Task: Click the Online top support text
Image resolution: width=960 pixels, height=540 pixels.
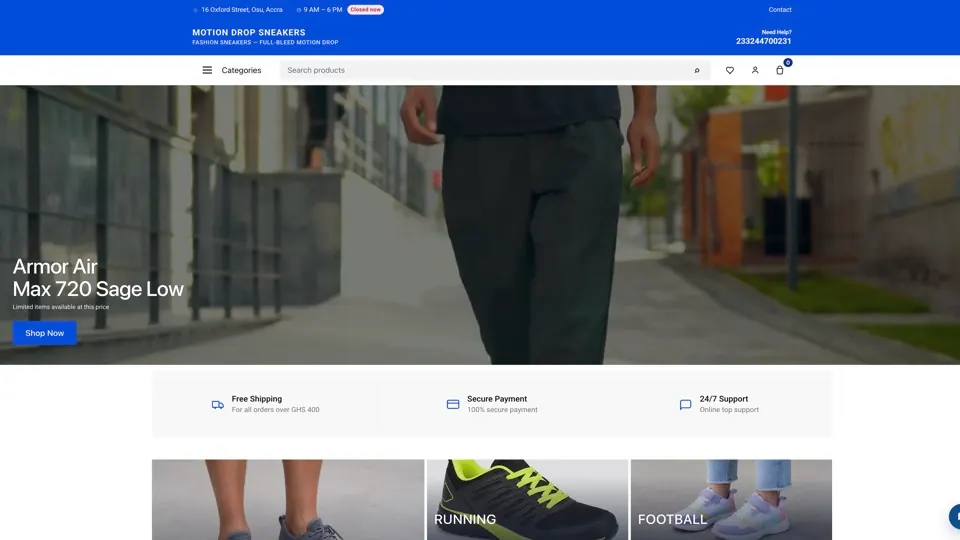Action: (x=729, y=410)
